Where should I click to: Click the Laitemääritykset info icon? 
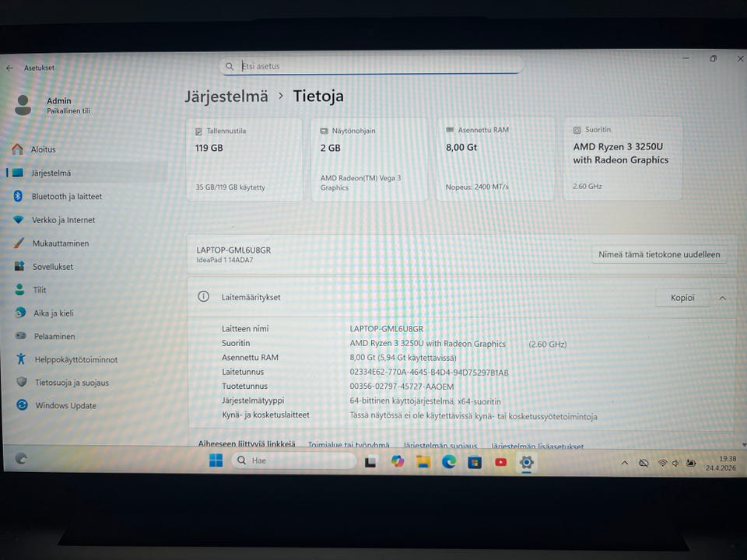tap(203, 296)
